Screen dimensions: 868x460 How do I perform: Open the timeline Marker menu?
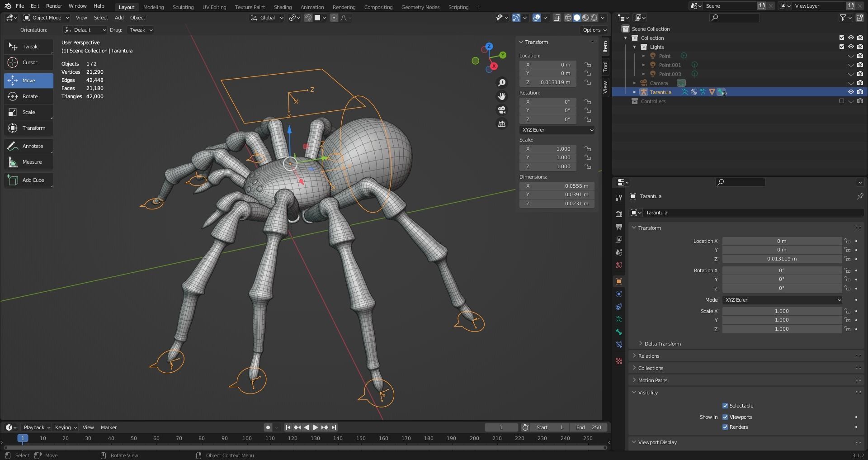[x=108, y=427]
